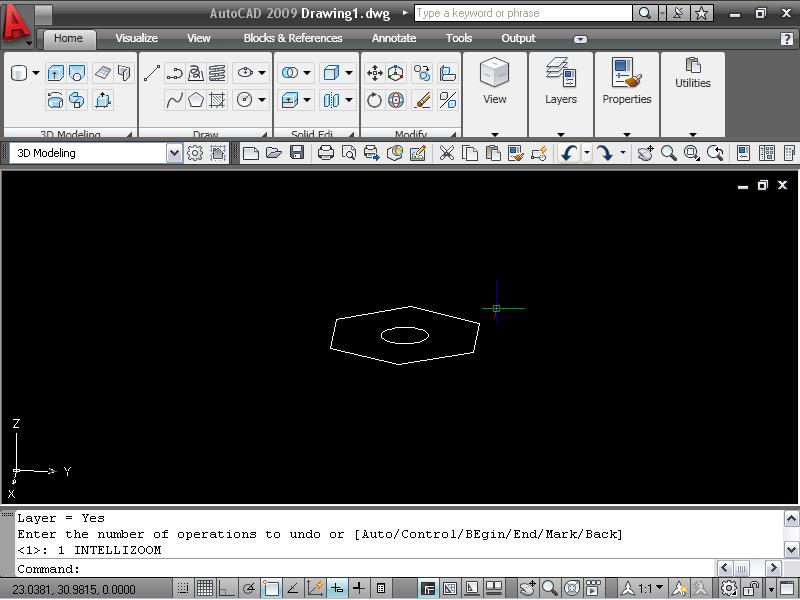
Task: Select the Planar Surface tool
Action: 103,73
